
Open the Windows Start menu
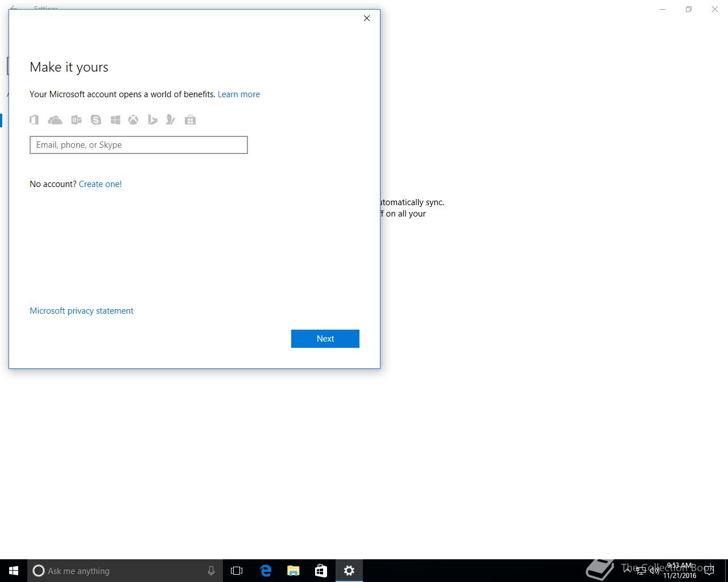coord(14,571)
